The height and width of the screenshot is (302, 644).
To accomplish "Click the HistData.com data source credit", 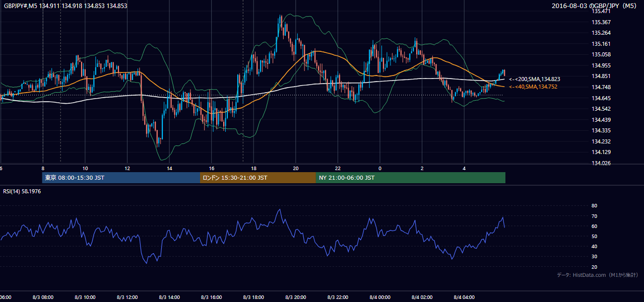I will point(598,275).
